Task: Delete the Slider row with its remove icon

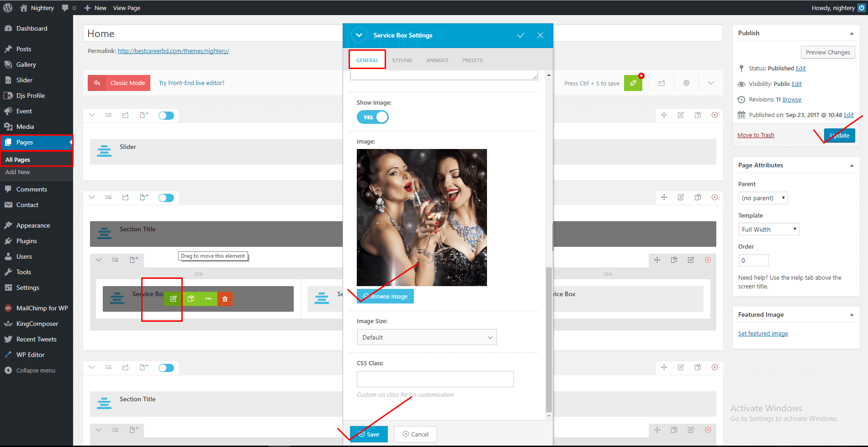Action: point(715,115)
